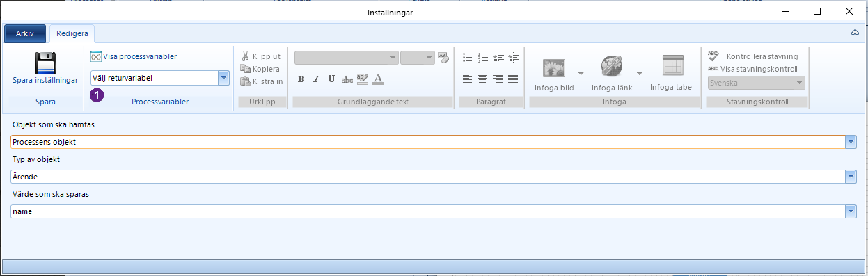Click the Klistra in paste button
This screenshot has width=868, height=276.
click(262, 81)
